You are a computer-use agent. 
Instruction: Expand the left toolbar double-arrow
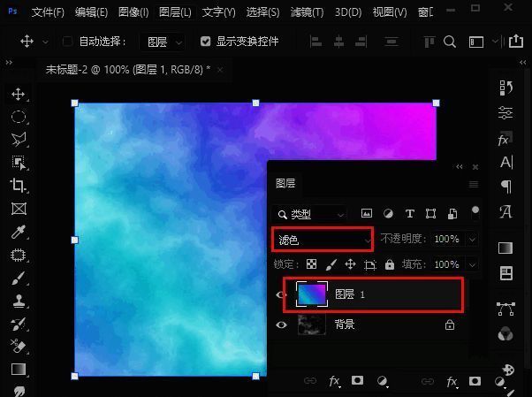(x=9, y=62)
